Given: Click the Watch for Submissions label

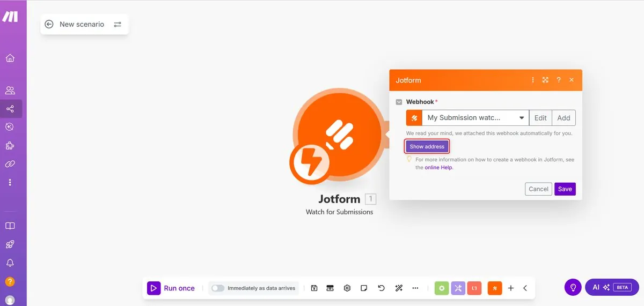Looking at the screenshot, I should pyautogui.click(x=339, y=212).
